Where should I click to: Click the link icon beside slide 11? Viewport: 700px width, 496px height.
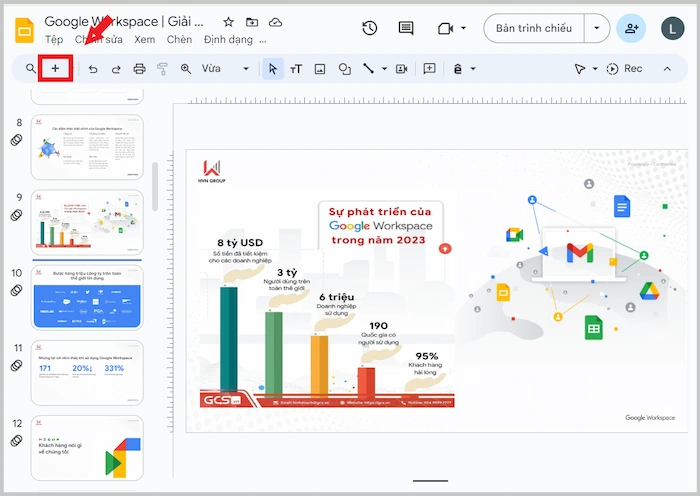(17, 365)
